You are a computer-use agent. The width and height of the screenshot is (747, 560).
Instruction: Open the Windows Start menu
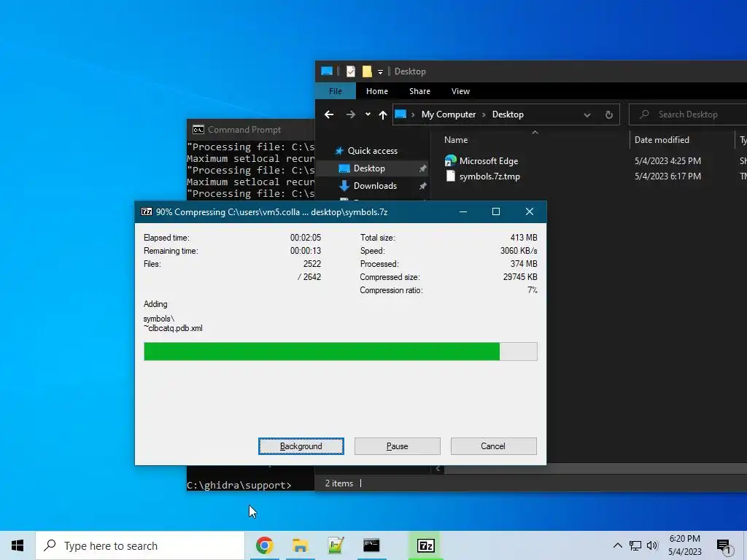click(x=18, y=545)
